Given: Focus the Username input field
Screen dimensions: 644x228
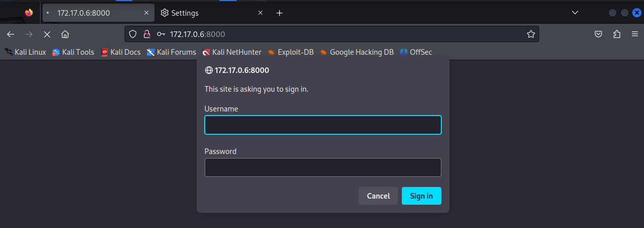Looking at the screenshot, I should (323, 125).
